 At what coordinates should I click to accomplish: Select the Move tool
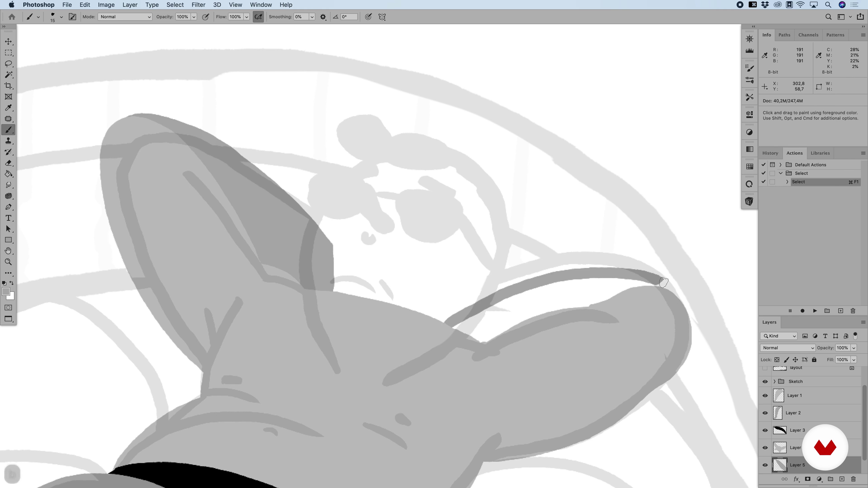pyautogui.click(x=8, y=41)
